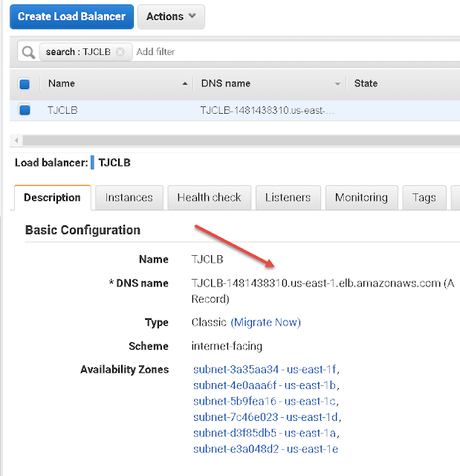Viewport: 460px width, 476px height.
Task: Click the State column header
Action: click(x=366, y=83)
